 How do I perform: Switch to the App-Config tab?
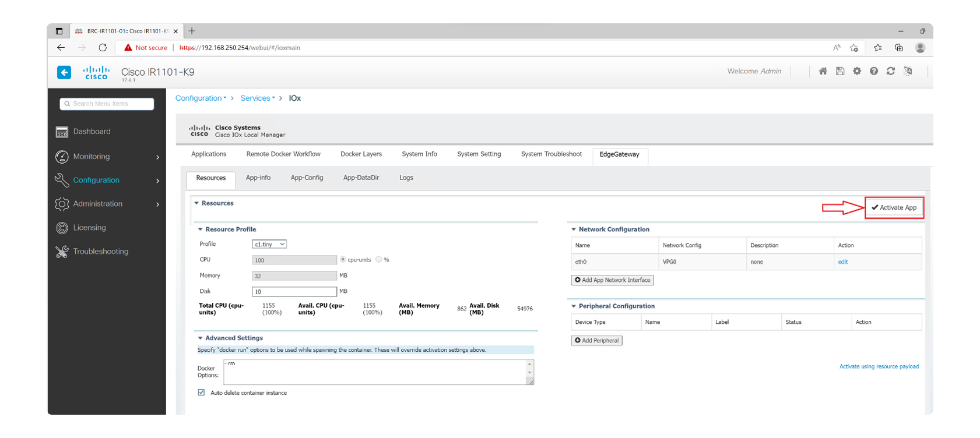tap(307, 178)
